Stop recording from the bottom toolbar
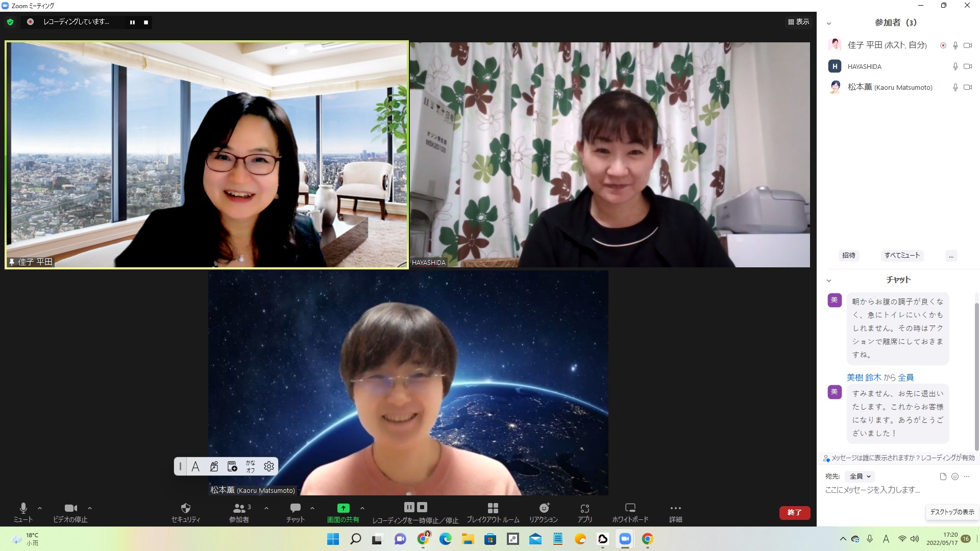980x551 pixels. 422,507
